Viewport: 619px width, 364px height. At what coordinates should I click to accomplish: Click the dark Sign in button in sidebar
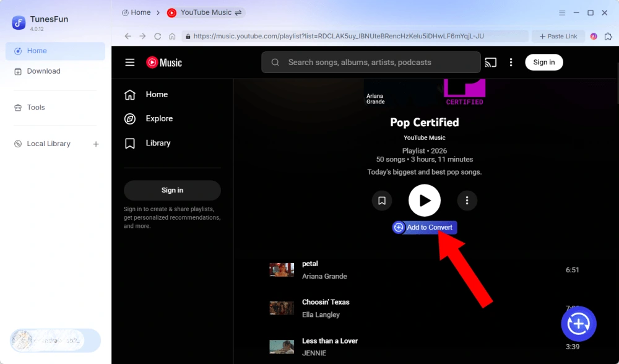[172, 190]
